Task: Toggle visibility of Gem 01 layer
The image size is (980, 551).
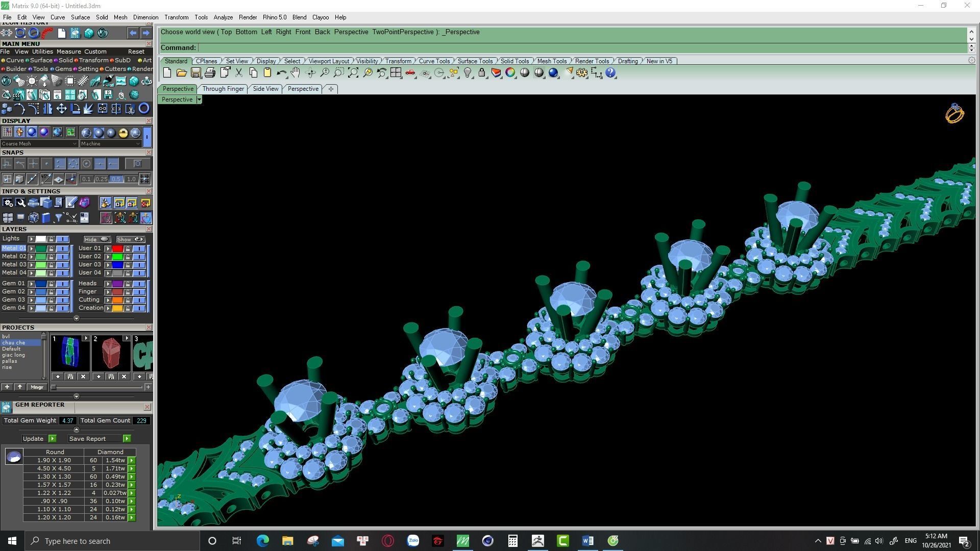Action: point(62,284)
